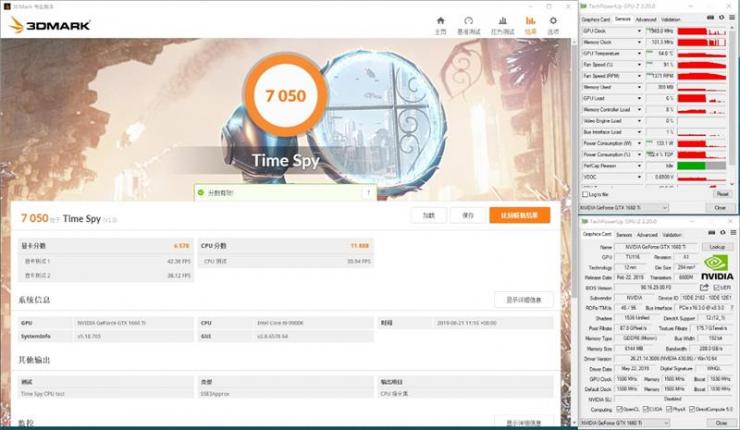Click the BIOS save/share icon in GPU-Z
The height and width of the screenshot is (430, 740).
pyautogui.click(x=704, y=287)
